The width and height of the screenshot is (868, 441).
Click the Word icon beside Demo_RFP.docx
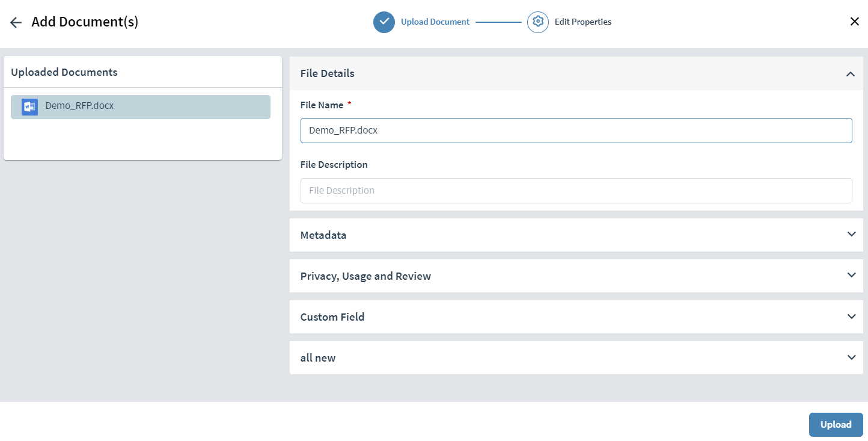[x=29, y=106]
